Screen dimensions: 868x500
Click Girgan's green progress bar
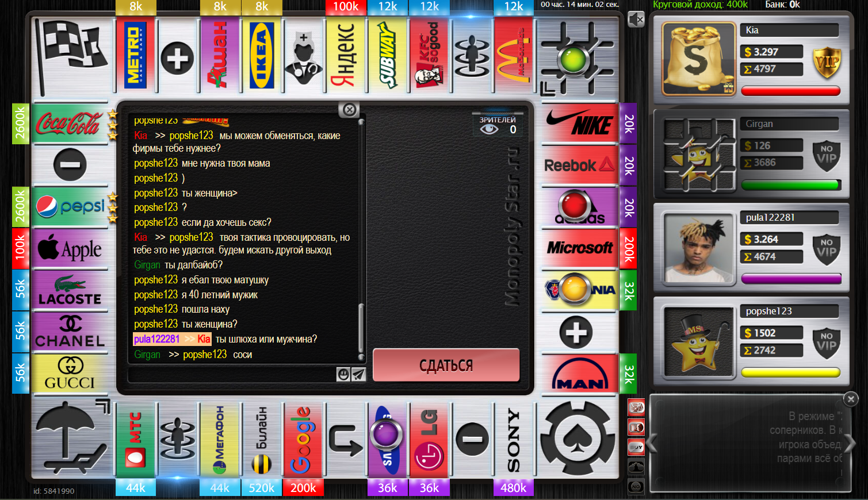791,185
